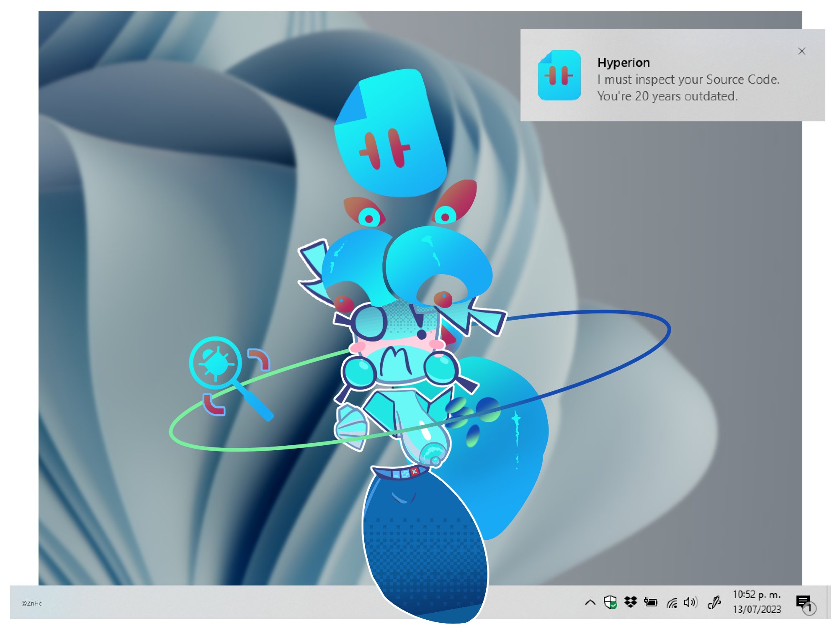Open Windows Ink Workspace pen icon
Viewport: 840px width, 629px height.
[x=714, y=602]
